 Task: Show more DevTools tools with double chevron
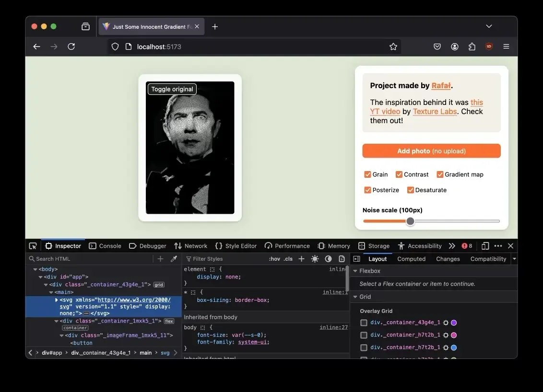point(452,246)
